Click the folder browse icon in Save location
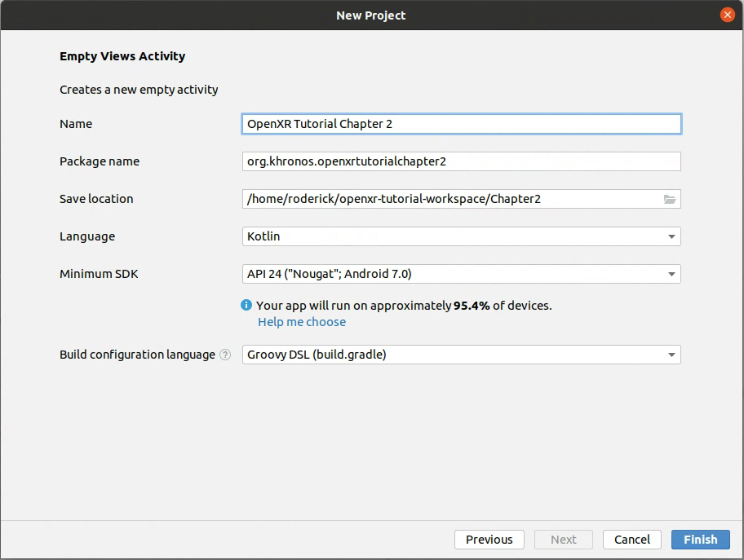 (x=670, y=199)
